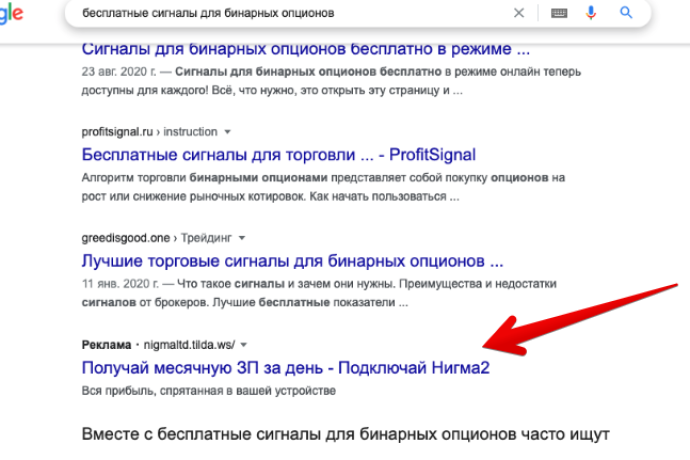The image size is (690, 460).
Task: Open ad 'Получай месячную ЗП за день' link
Action: click(286, 368)
